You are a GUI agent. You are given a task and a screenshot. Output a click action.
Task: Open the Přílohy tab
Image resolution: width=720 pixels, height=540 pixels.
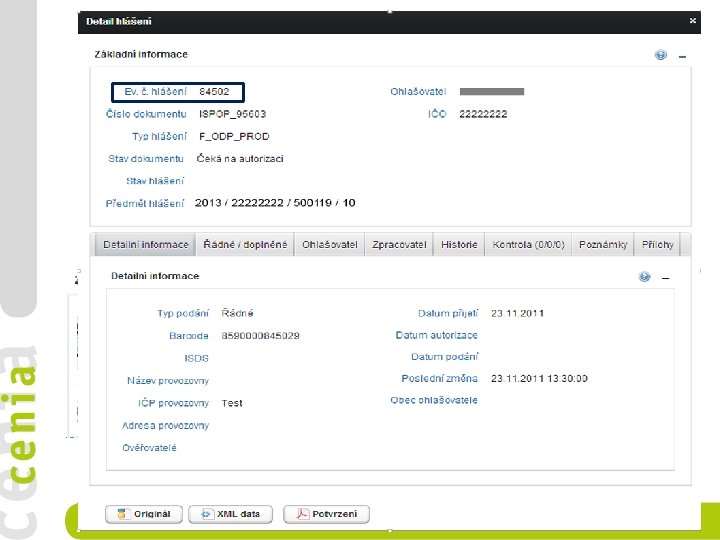(x=658, y=245)
